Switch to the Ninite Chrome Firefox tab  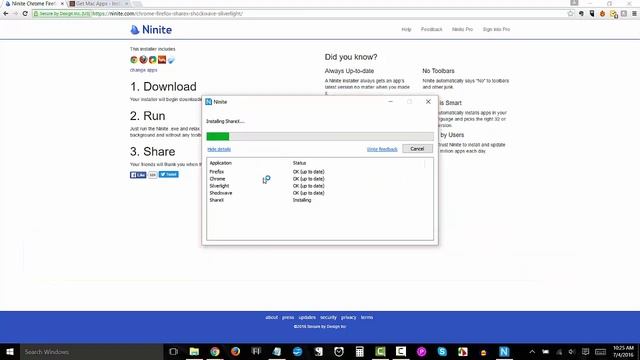(x=33, y=4)
